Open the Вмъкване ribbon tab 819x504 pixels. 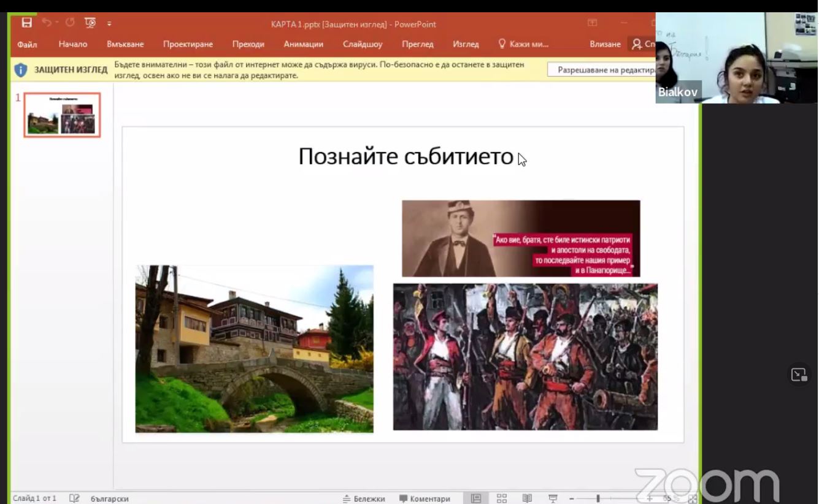125,44
